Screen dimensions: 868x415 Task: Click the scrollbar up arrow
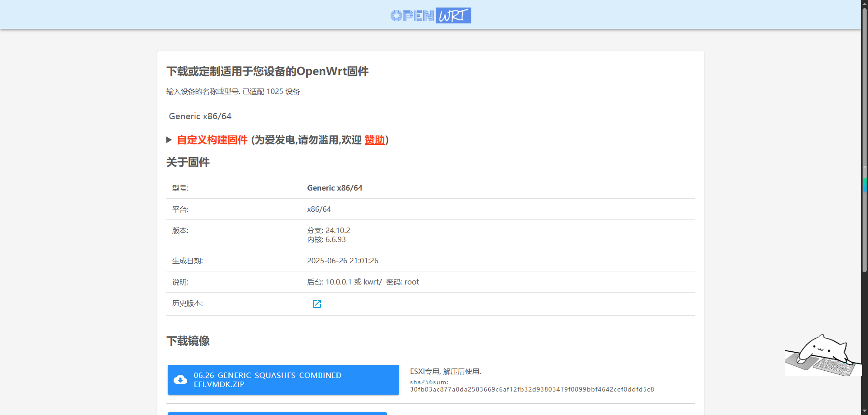pos(864,4)
